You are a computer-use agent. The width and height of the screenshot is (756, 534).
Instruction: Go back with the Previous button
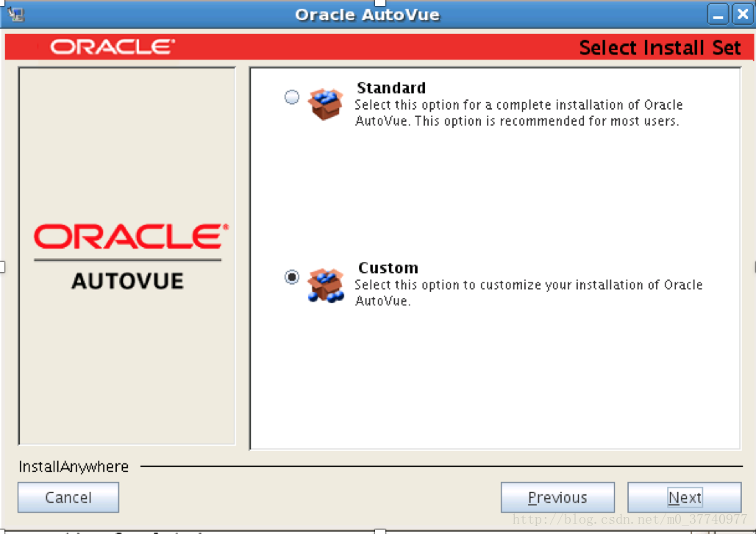pos(557,497)
